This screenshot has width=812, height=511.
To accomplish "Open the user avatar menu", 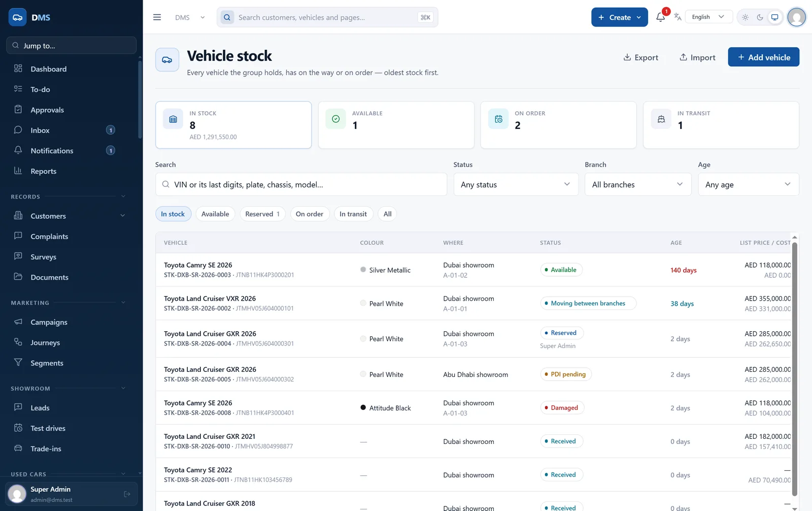I will click(x=796, y=17).
